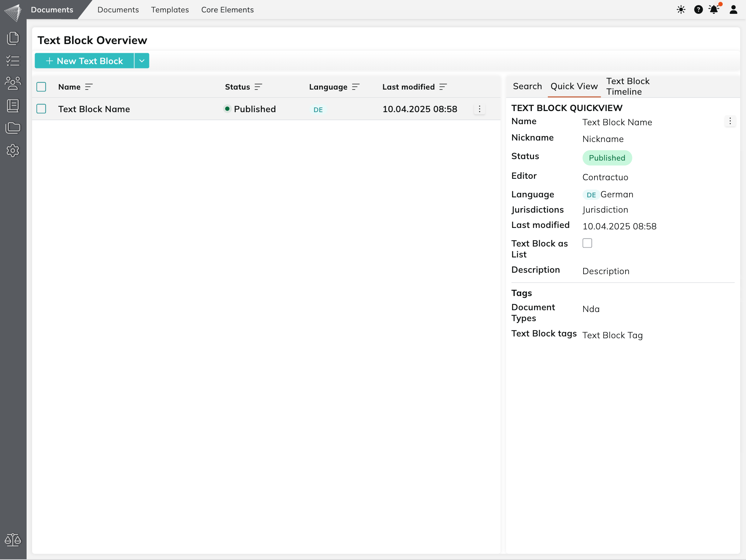Enable the Text Block as List checkbox
The image size is (746, 560).
(587, 243)
